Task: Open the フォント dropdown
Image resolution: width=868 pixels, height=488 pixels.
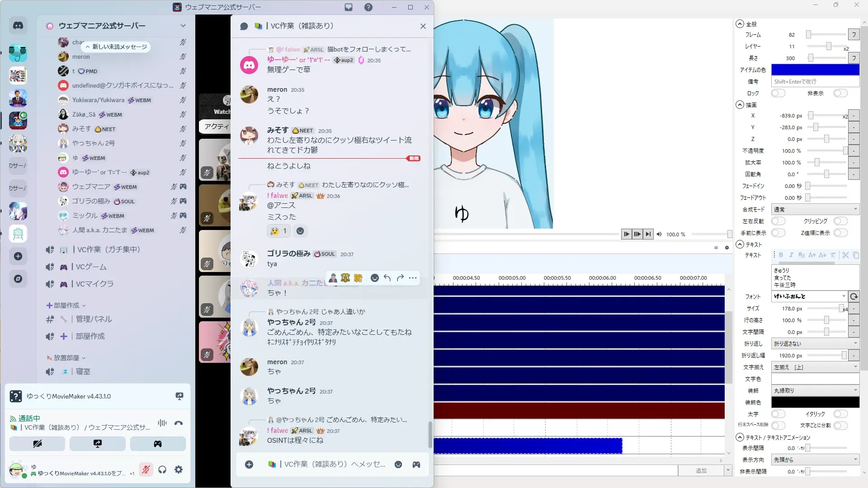Action: pos(809,296)
